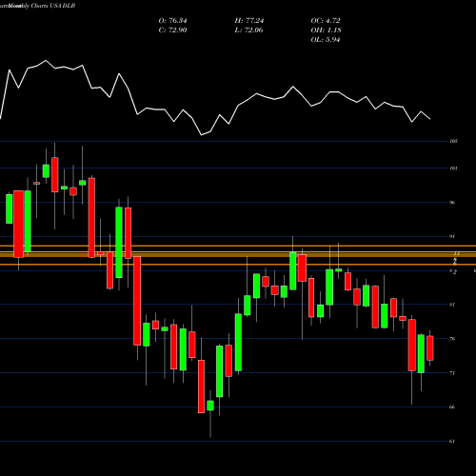476x476 pixels.
Task: Select the 96 price axis label
Action: [452, 203]
